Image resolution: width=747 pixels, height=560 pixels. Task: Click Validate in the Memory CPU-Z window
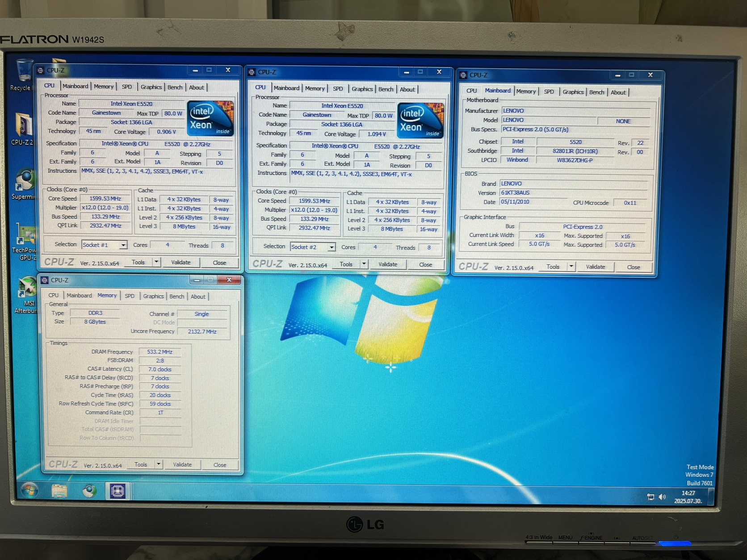182,464
